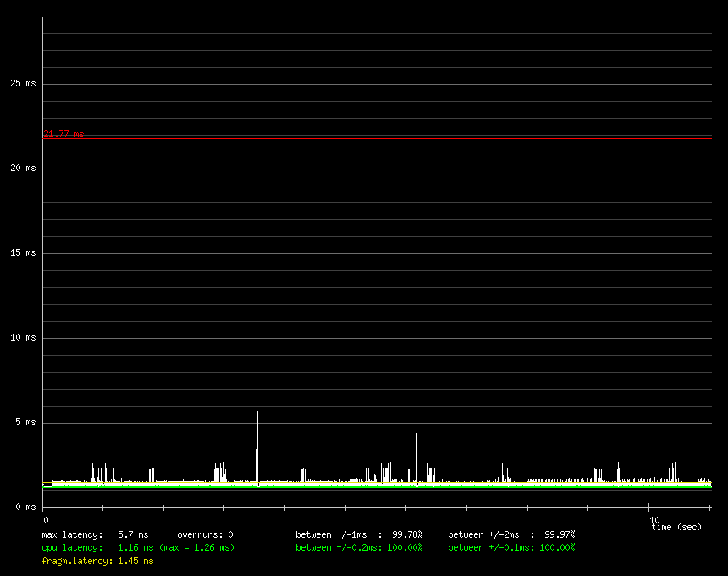
Task: Click the 20 ms axis label
Action: 23,169
